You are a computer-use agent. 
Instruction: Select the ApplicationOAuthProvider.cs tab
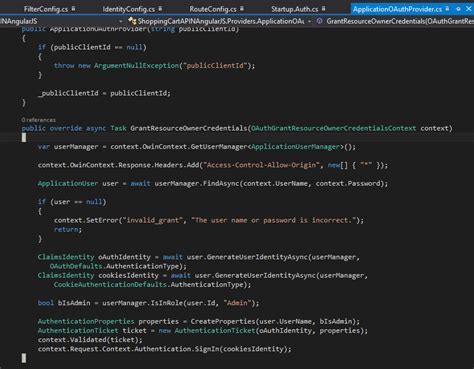(397, 9)
